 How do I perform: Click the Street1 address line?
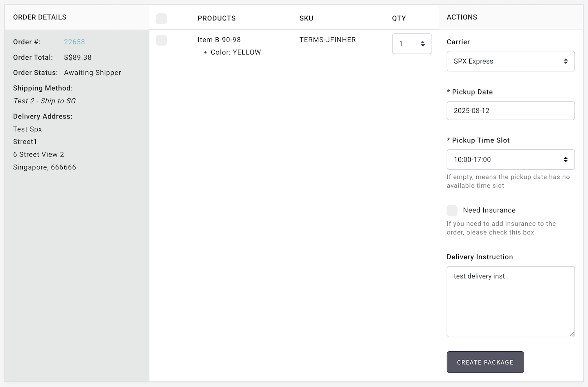click(x=25, y=142)
